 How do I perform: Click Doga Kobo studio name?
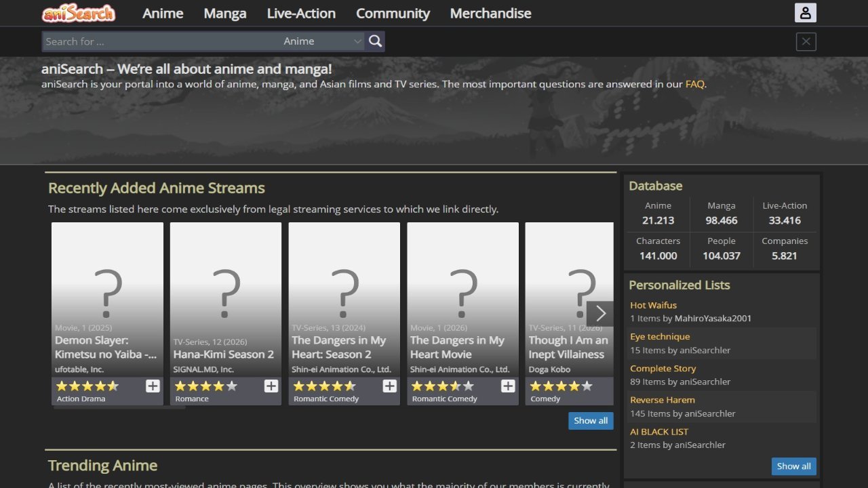pos(549,369)
